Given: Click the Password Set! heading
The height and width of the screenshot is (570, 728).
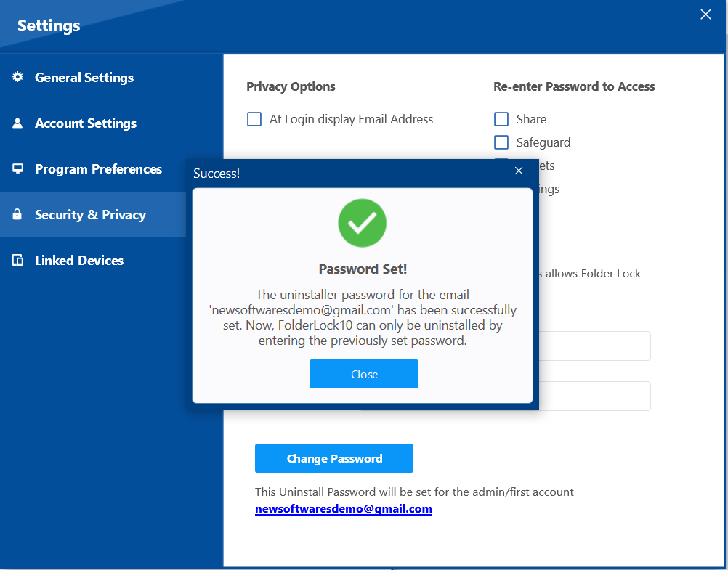Looking at the screenshot, I should coord(363,269).
